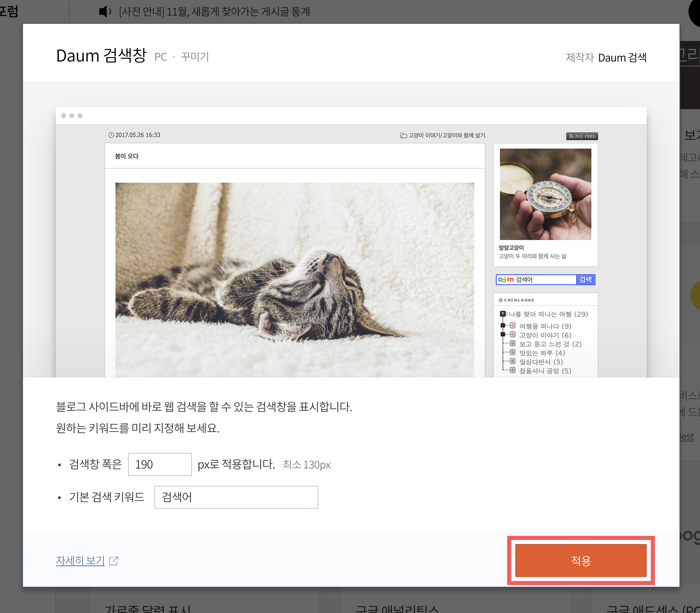This screenshot has width=700, height=613.
Task: Click the 꾸미기 category label
Action: 195,57
